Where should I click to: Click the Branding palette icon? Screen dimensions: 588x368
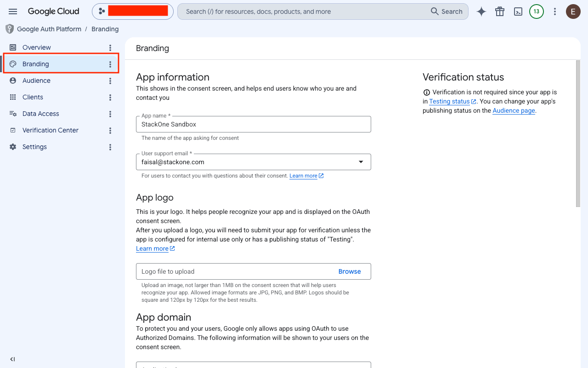(x=13, y=64)
